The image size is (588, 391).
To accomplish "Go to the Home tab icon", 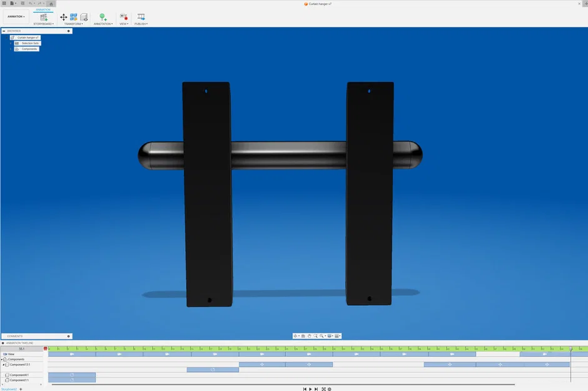I will tap(51, 4).
